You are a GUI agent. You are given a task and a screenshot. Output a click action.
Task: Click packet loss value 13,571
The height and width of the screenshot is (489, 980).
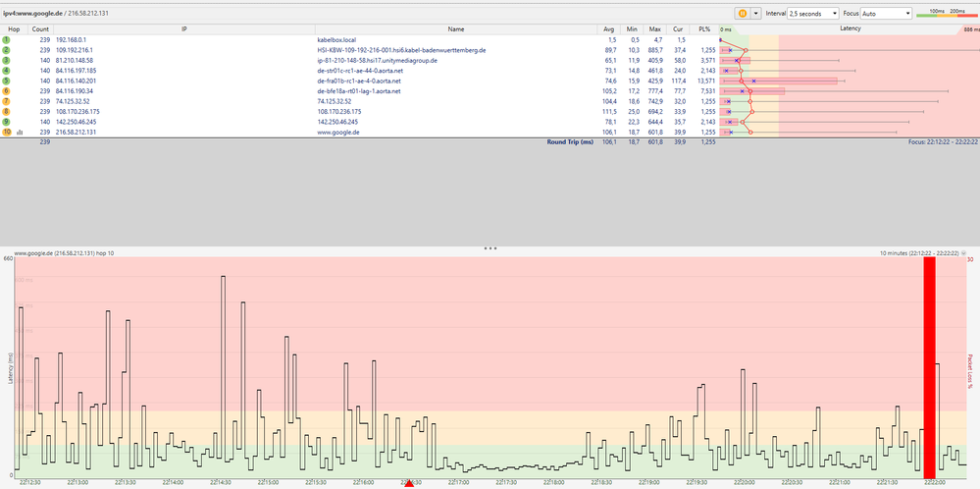(705, 81)
